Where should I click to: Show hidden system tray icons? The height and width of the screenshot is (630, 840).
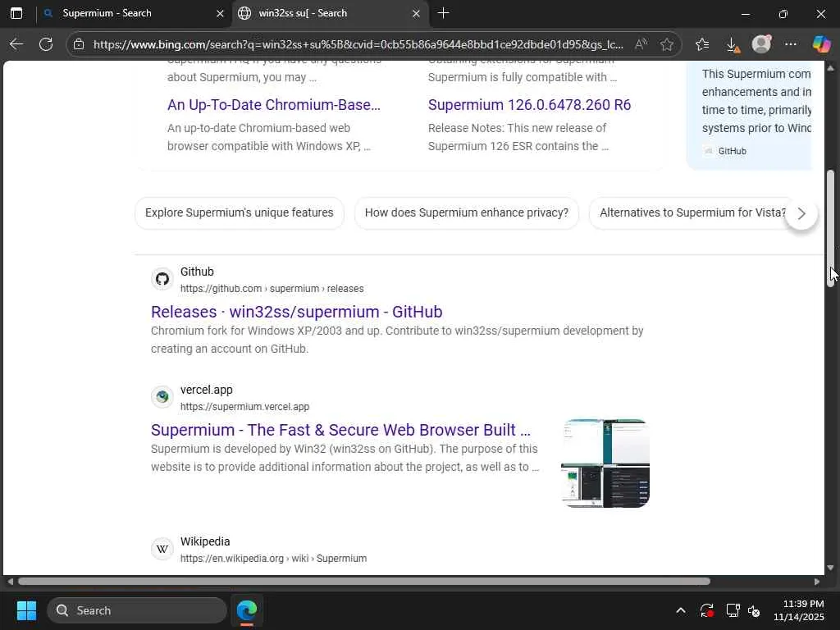(x=680, y=610)
